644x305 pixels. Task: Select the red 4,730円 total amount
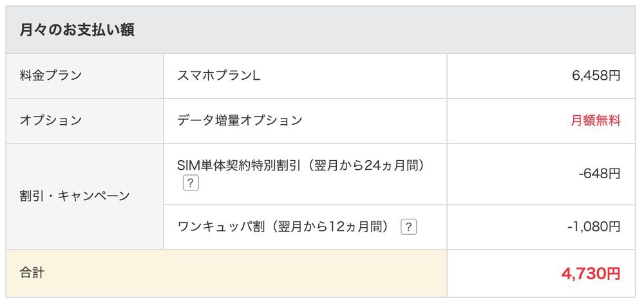tap(591, 273)
